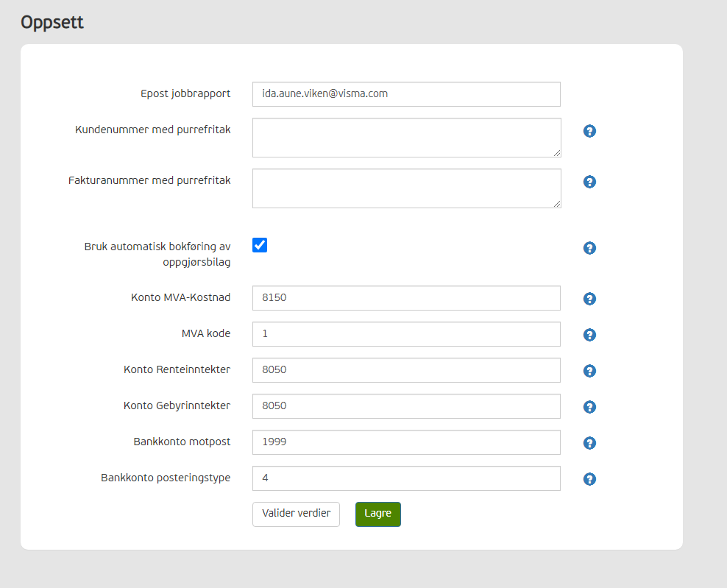Click help icon beside Konto MVA-Kostnad
Screen dimensions: 727x588
pos(589,299)
